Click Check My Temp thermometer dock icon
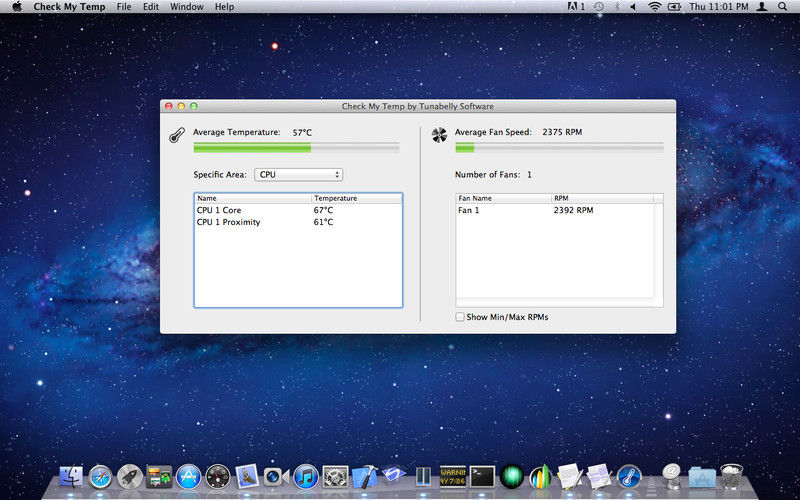Image resolution: width=800 pixels, height=500 pixels. (629, 478)
